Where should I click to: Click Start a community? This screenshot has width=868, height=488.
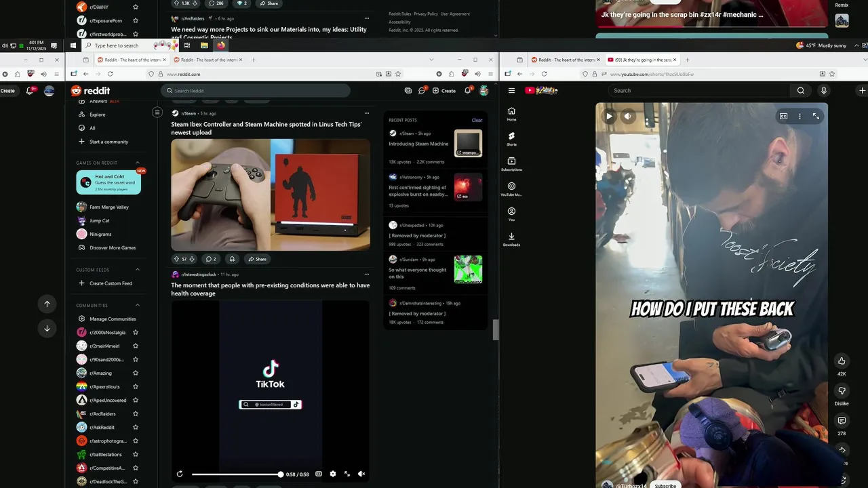[x=108, y=142]
